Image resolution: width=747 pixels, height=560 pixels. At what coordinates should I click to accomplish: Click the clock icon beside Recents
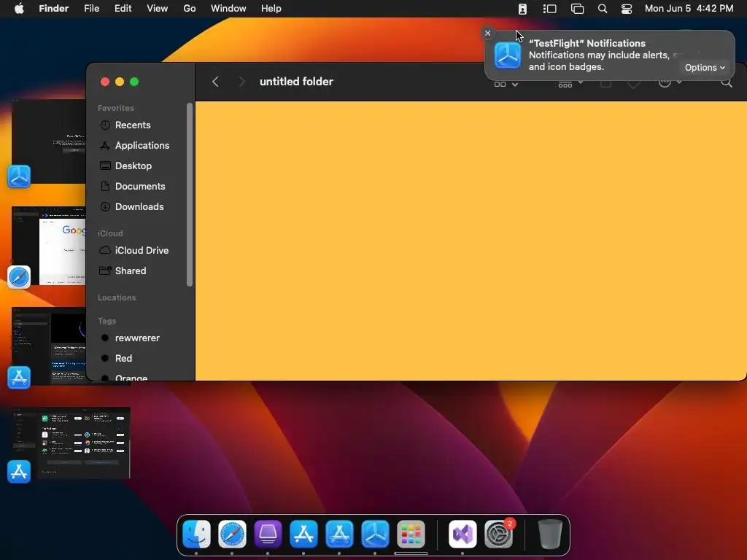pyautogui.click(x=105, y=125)
